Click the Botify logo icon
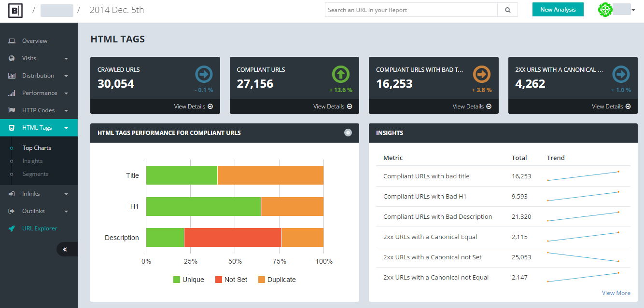Viewport: 644px width, 308px height. (x=15, y=10)
